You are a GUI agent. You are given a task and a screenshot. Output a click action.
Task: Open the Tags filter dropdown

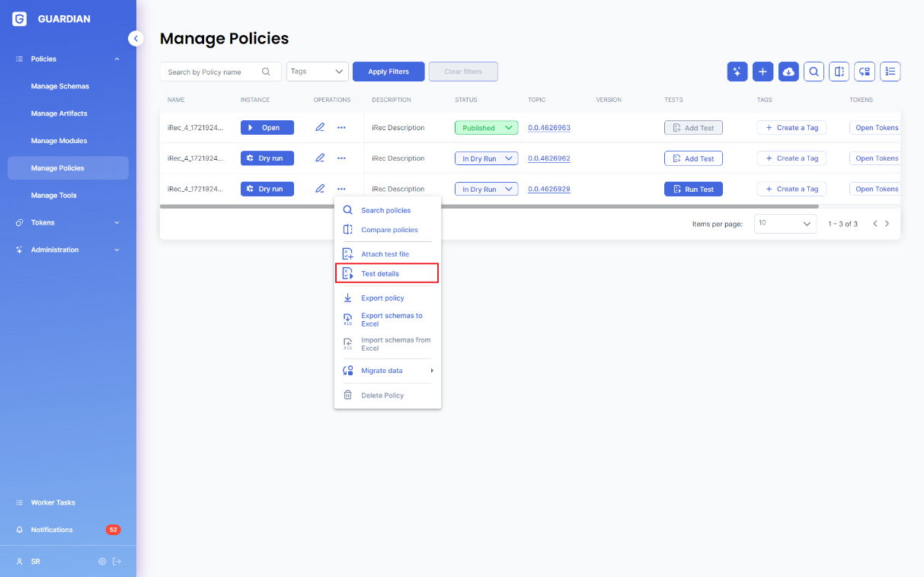coord(317,72)
